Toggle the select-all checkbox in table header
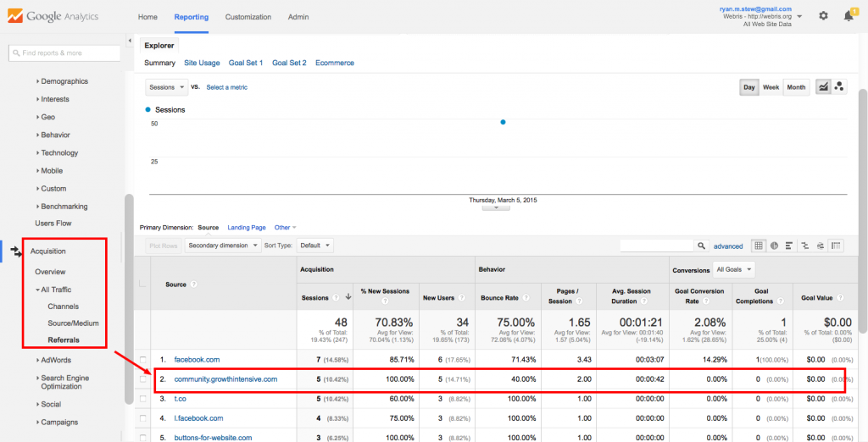868x442 pixels. [x=142, y=284]
